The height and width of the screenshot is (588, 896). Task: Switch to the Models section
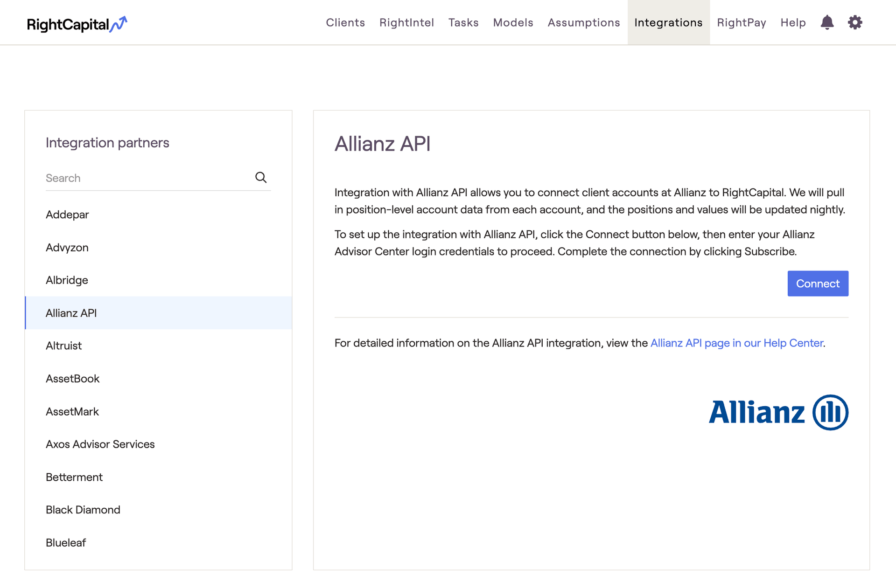click(x=513, y=22)
